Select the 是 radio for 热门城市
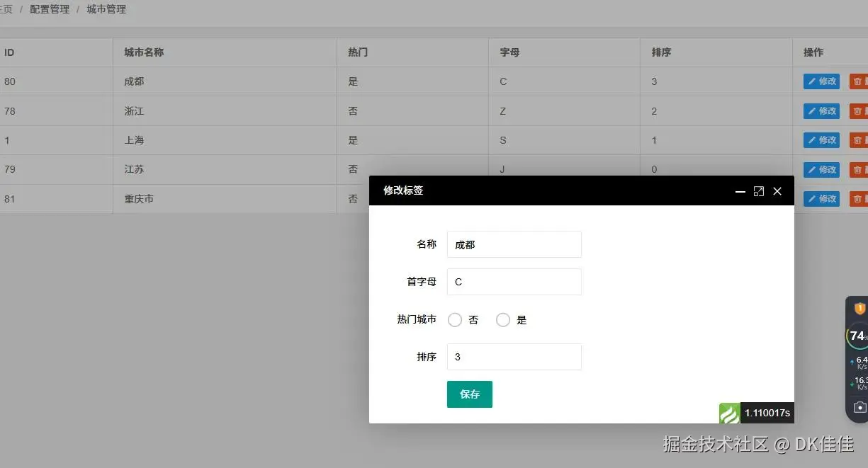 503,320
